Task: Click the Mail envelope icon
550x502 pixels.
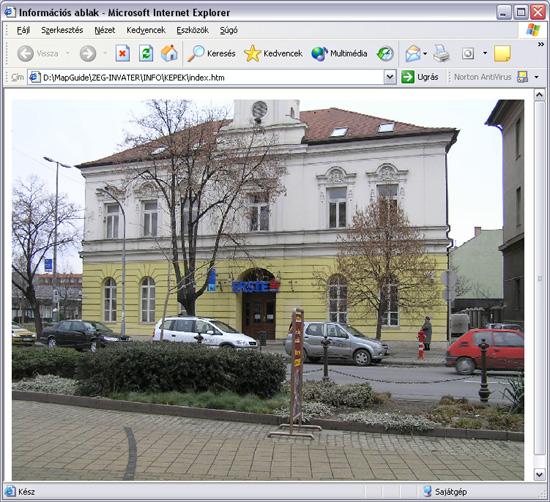Action: tap(413, 54)
